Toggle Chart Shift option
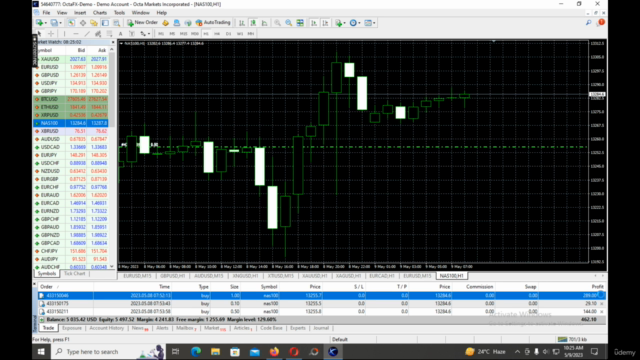640x360 pixels. coord(325,23)
